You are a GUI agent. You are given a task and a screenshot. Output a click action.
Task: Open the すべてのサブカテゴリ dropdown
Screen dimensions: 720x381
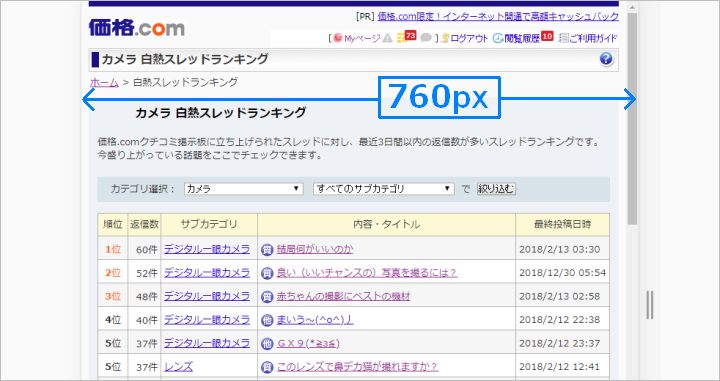coord(383,189)
